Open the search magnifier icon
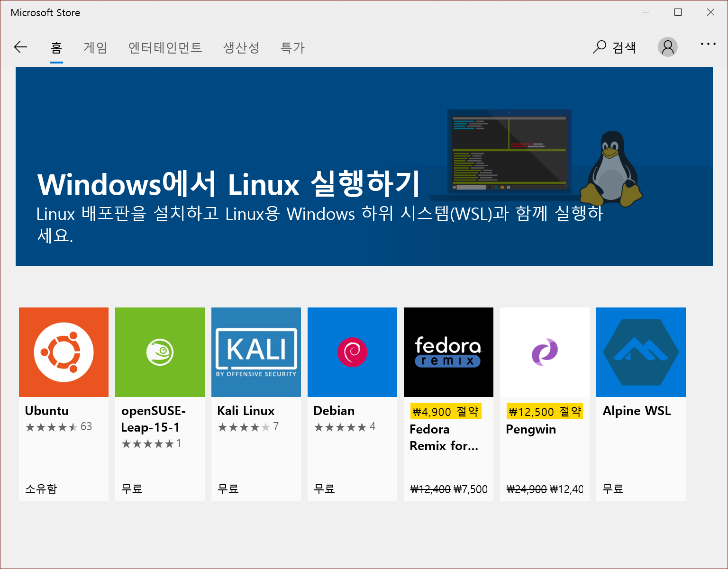 click(600, 47)
